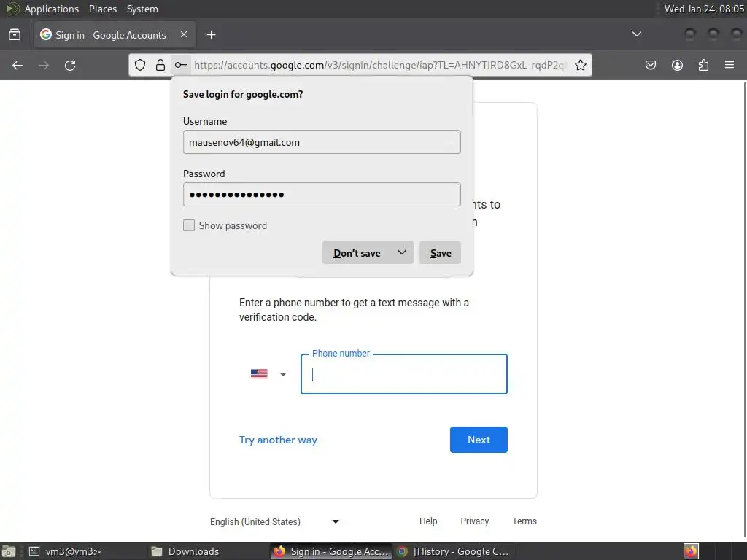Click the Don't save button
This screenshot has height=560, width=747.
[357, 252]
